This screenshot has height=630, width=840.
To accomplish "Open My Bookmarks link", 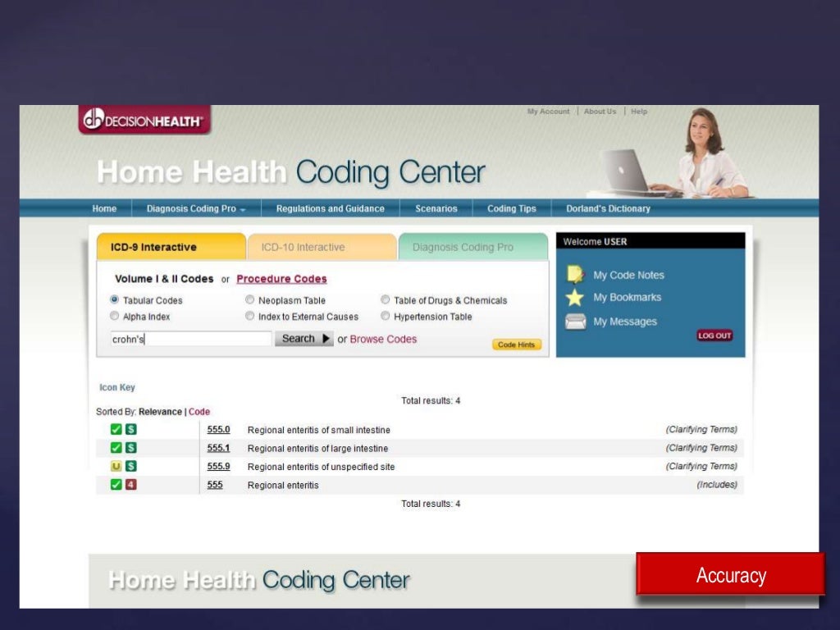I will click(627, 297).
